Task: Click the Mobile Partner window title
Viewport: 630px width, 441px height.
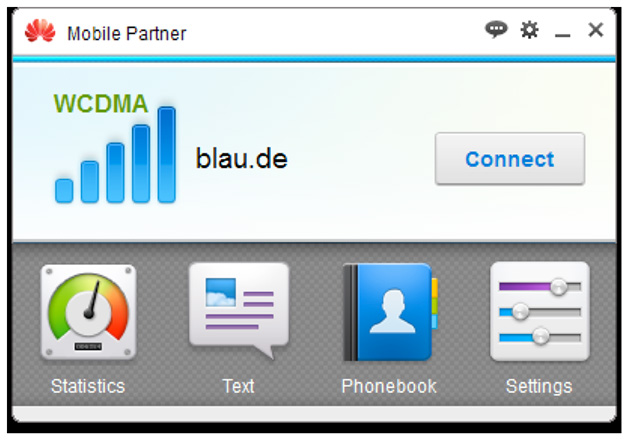Action: [127, 33]
